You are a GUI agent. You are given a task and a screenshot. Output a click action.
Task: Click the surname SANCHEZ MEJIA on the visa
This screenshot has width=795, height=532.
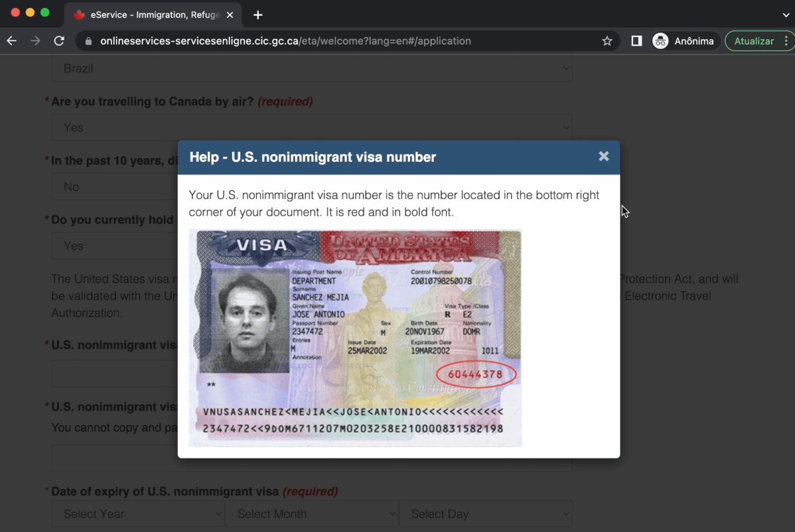coord(320,297)
